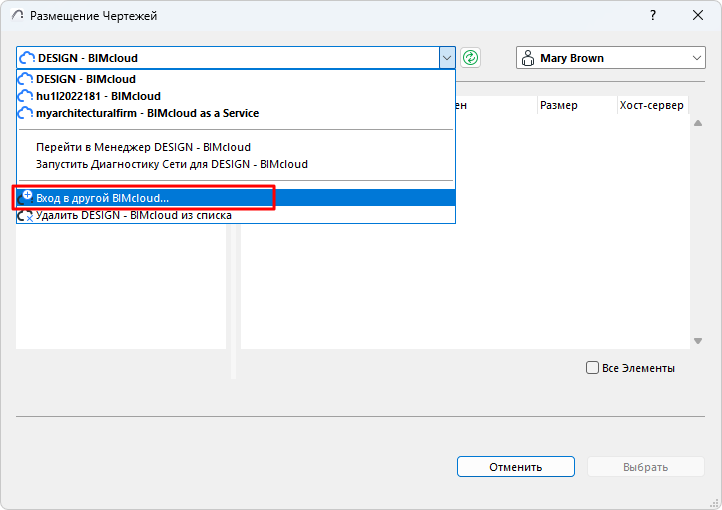Collapse the DESIGN - BIMcloud dropdown arrow

pyautogui.click(x=446, y=58)
